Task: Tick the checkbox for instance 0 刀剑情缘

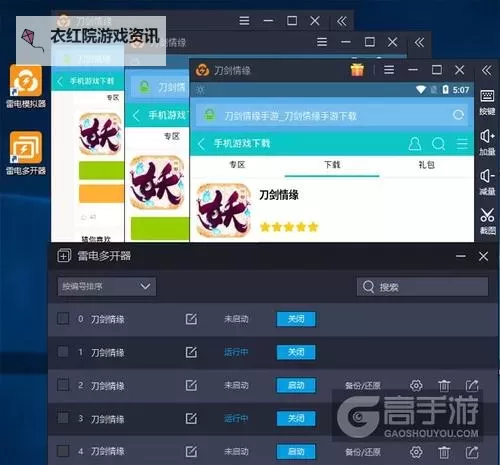Action: 63,319
